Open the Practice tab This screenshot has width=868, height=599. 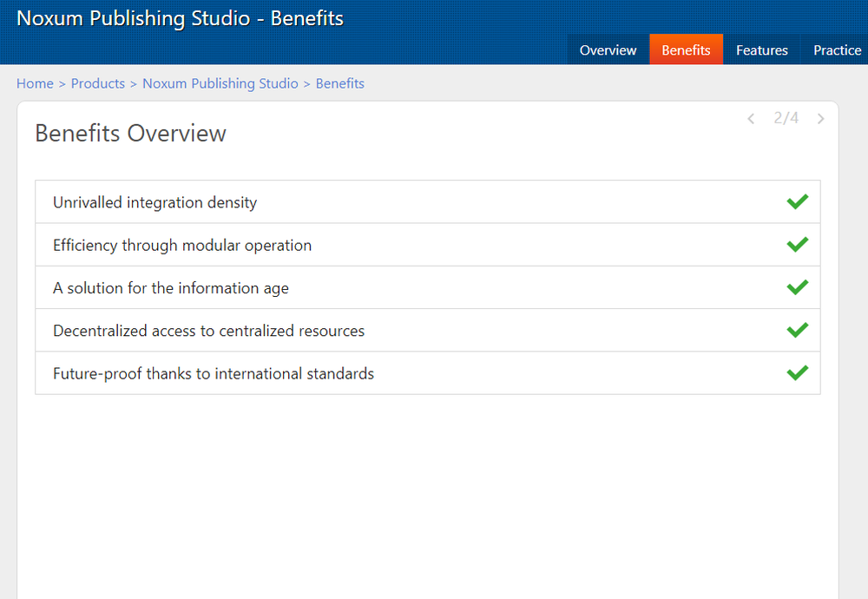click(837, 49)
